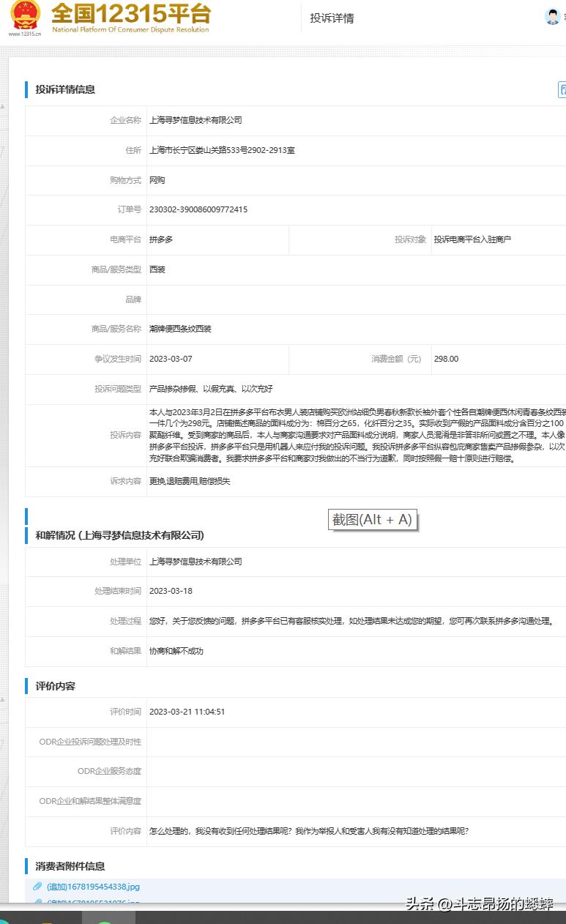Click the 投诉内容 label
566x924 pixels.
(126, 435)
